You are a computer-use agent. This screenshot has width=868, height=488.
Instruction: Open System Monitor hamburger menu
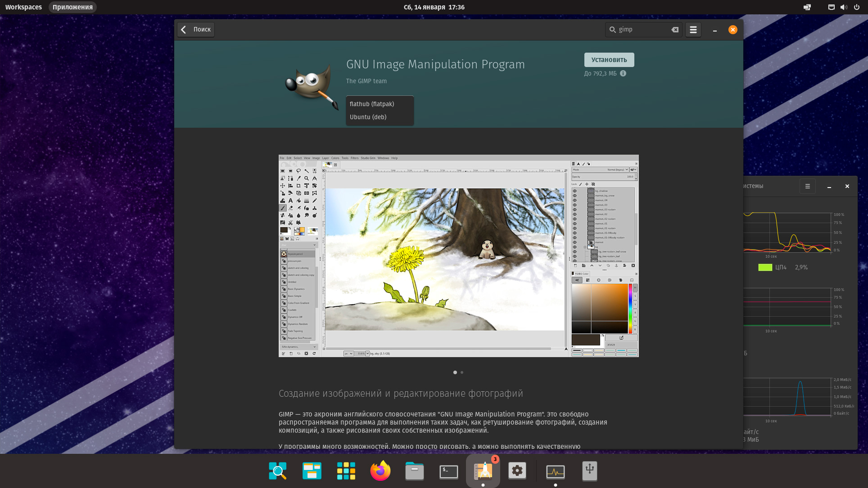pos(808,186)
